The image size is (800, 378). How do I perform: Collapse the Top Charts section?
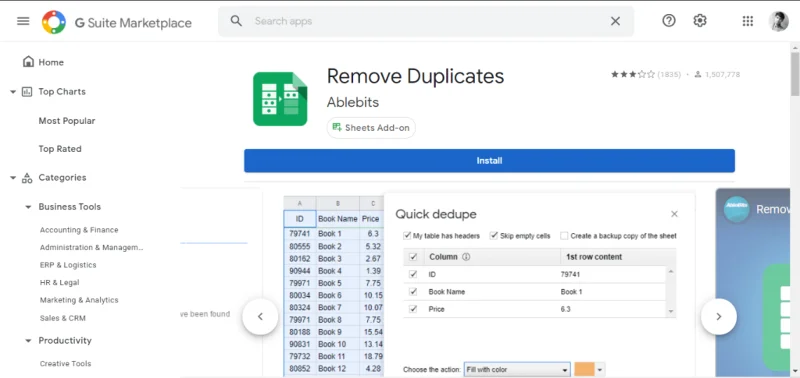[13, 92]
